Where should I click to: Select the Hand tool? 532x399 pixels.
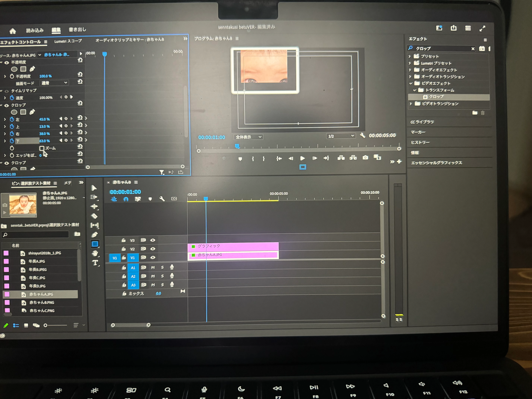95,253
